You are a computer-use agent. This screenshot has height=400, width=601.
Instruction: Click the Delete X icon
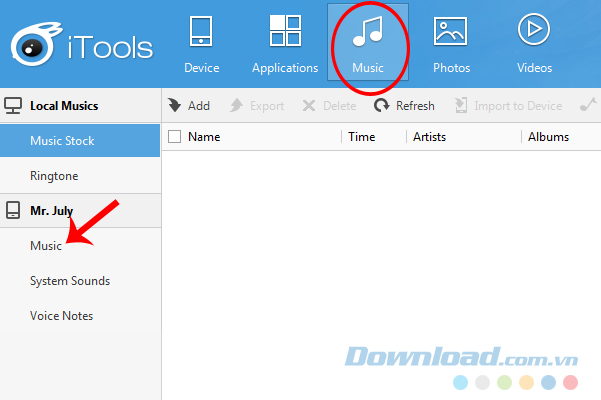click(309, 105)
